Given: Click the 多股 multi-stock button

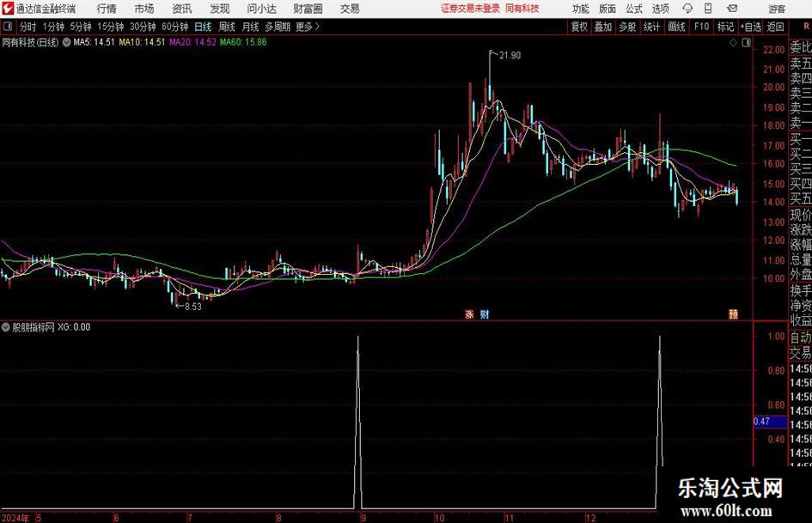Looking at the screenshot, I should pos(627,27).
